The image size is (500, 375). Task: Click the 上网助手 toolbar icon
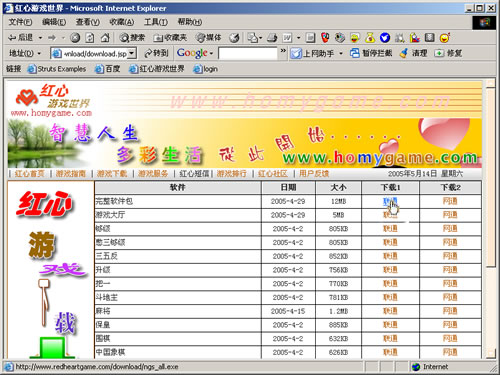[x=311, y=53]
